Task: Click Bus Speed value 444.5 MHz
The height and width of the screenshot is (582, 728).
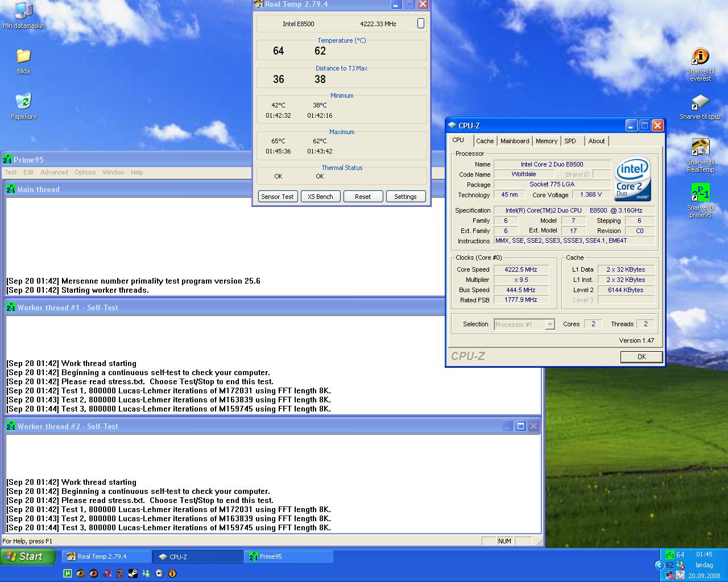Action: pos(521,290)
